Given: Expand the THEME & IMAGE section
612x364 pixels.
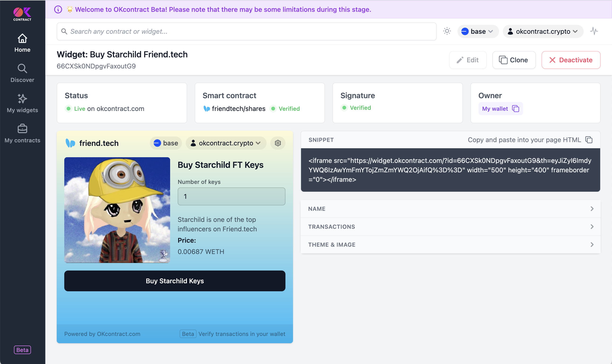Looking at the screenshot, I should (x=450, y=245).
